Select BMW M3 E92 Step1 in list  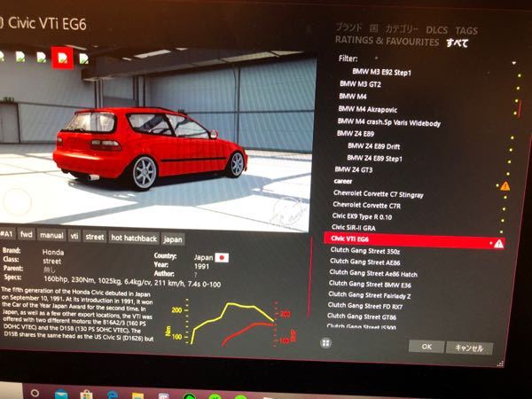click(x=381, y=72)
